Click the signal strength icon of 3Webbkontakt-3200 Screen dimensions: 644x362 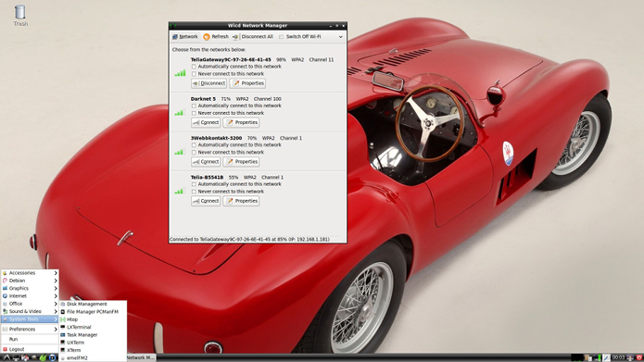(180, 152)
